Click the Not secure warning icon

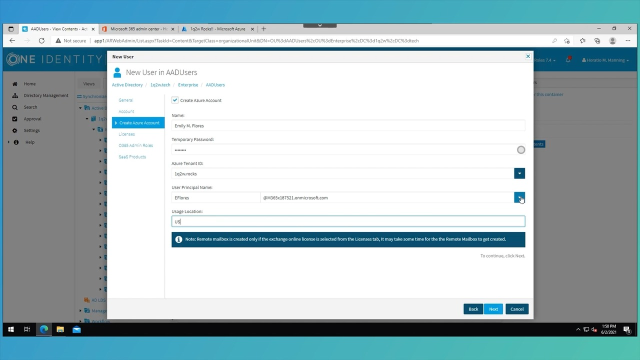click(x=58, y=41)
